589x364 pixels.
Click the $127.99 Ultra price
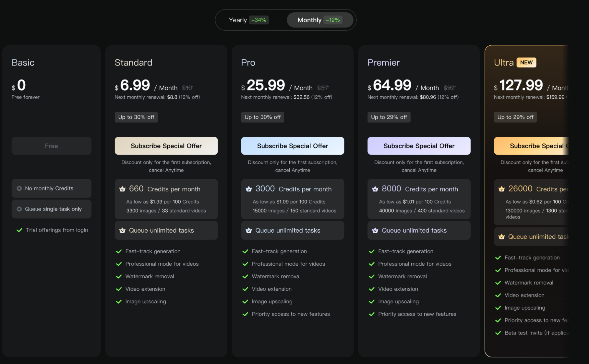click(518, 85)
